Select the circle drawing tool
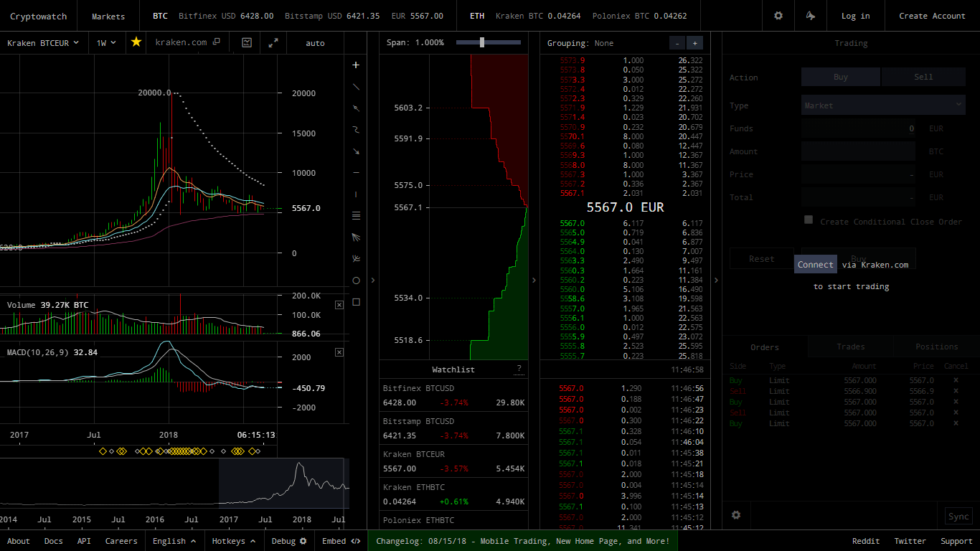Screen dimensions: 980x551 (x=356, y=281)
